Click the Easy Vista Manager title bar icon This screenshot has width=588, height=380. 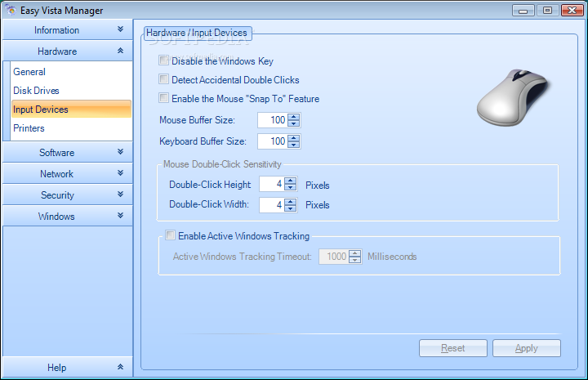11,10
